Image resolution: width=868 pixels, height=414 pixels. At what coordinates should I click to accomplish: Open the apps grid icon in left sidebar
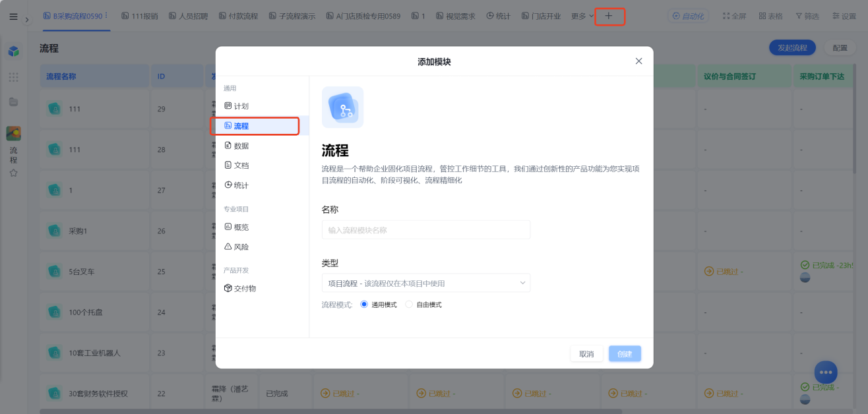pyautogui.click(x=13, y=77)
